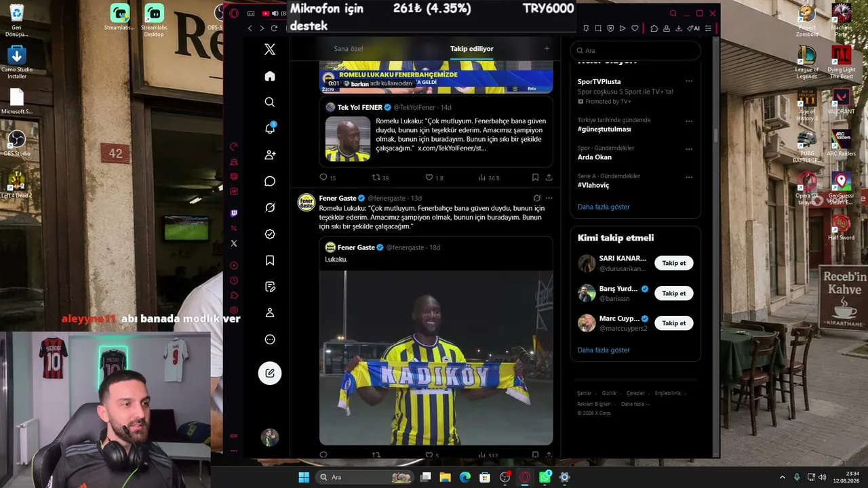Open Bookmarks in X sidebar
The height and width of the screenshot is (488, 868).
[270, 260]
